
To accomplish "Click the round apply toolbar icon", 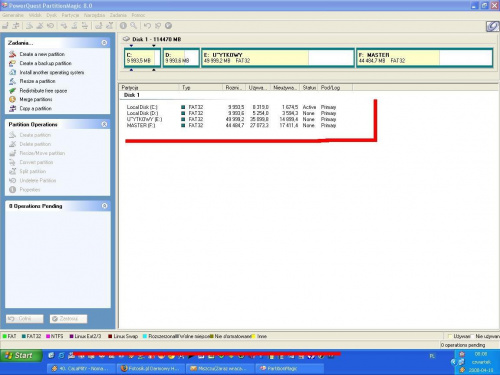I will tap(169, 25).
